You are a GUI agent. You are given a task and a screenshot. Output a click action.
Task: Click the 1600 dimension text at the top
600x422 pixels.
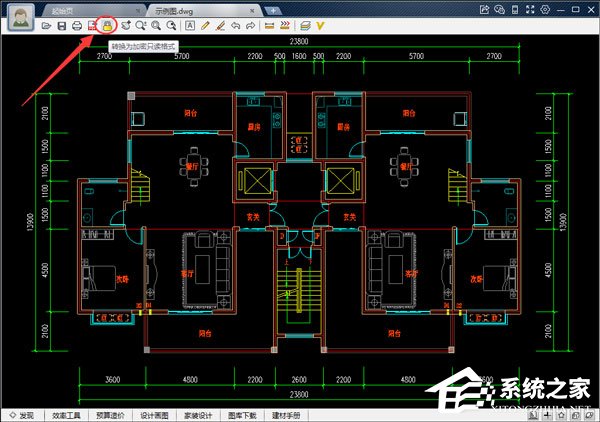pyautogui.click(x=299, y=56)
